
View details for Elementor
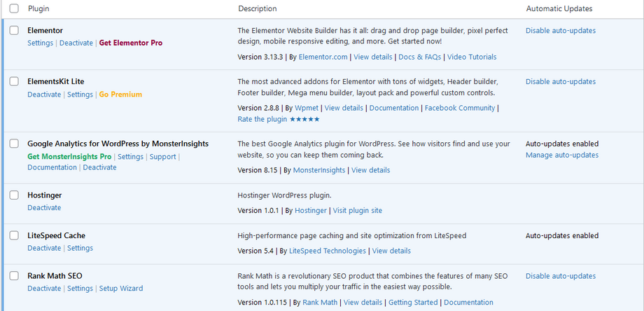[373, 57]
